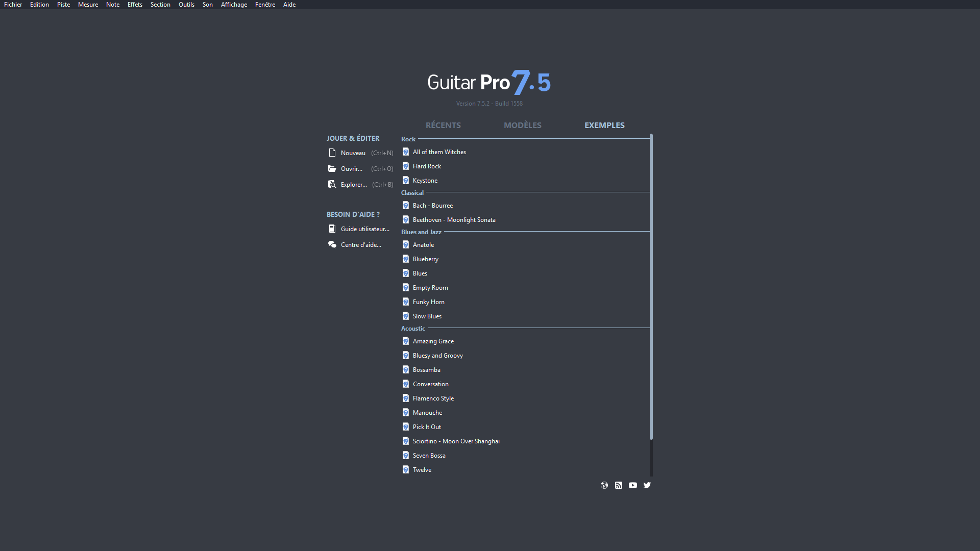Open the Outils menu
This screenshot has height=551, width=980.
(x=186, y=5)
